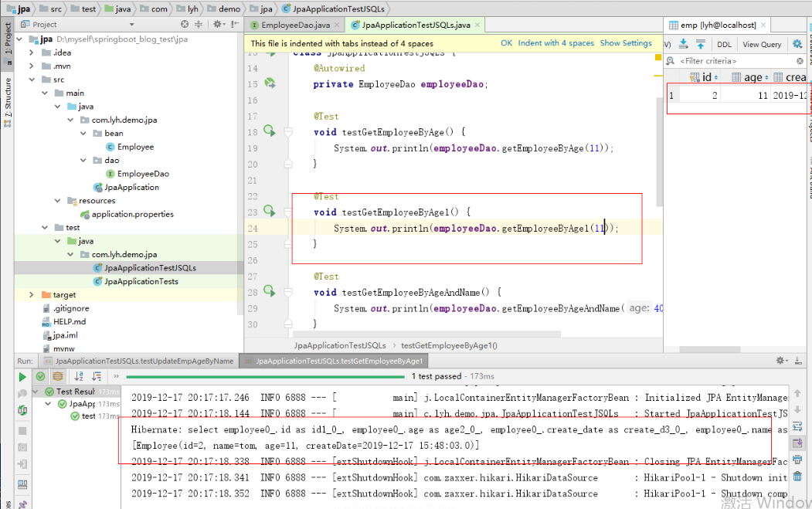Toggle scroll to end in console
This screenshot has width=812, height=509.
(797, 443)
